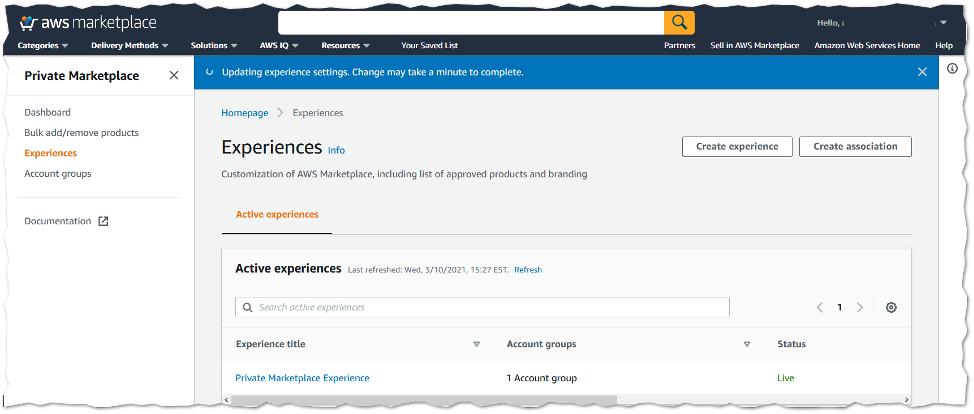The width and height of the screenshot is (974, 414).
Task: Click the AWS Marketplace logo
Action: 88,24
